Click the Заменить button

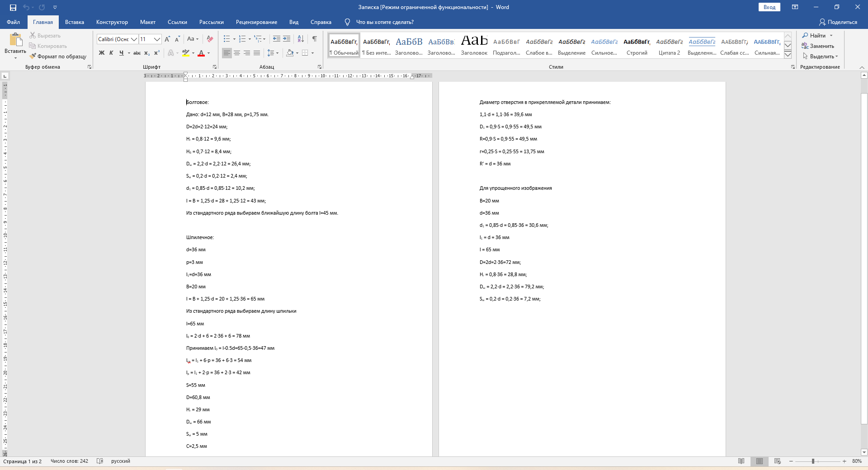pyautogui.click(x=818, y=46)
